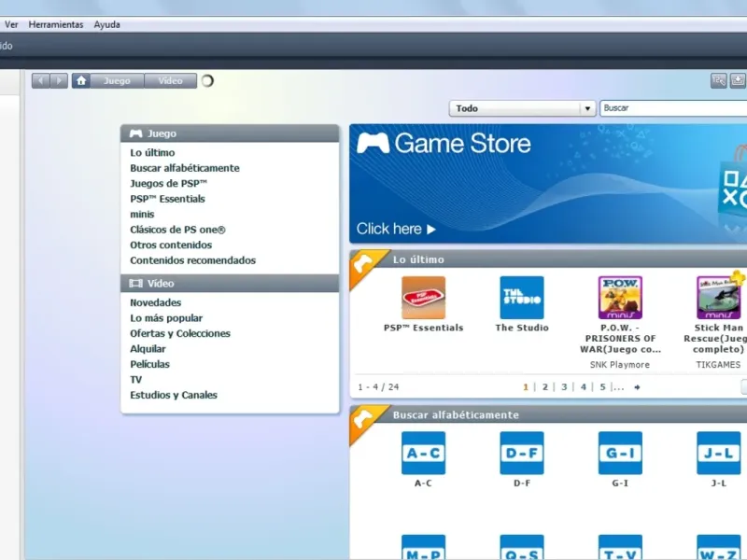Open the minis category link

point(142,215)
